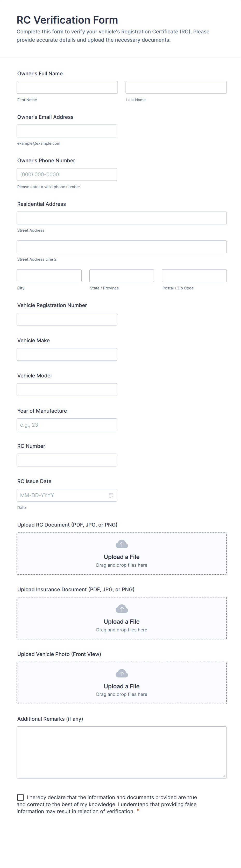Focus the City input field
Viewport: 241px width, 868px height.
[49, 275]
